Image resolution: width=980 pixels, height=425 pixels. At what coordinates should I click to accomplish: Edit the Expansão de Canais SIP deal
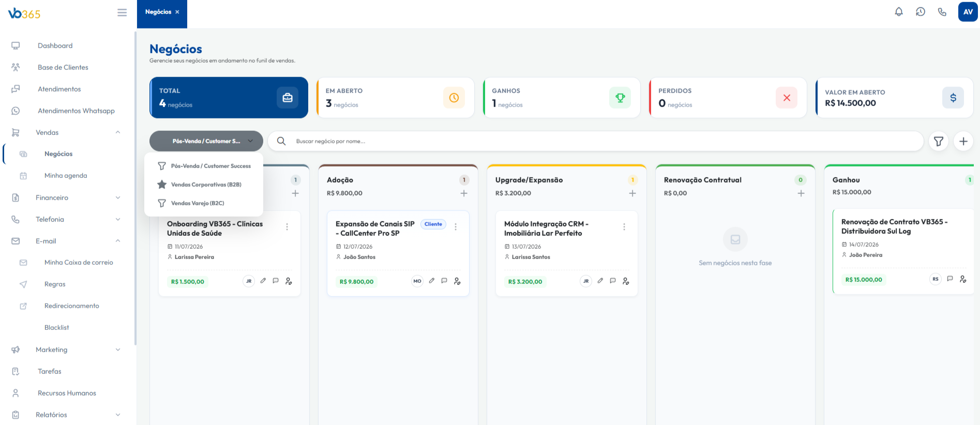pos(432,281)
